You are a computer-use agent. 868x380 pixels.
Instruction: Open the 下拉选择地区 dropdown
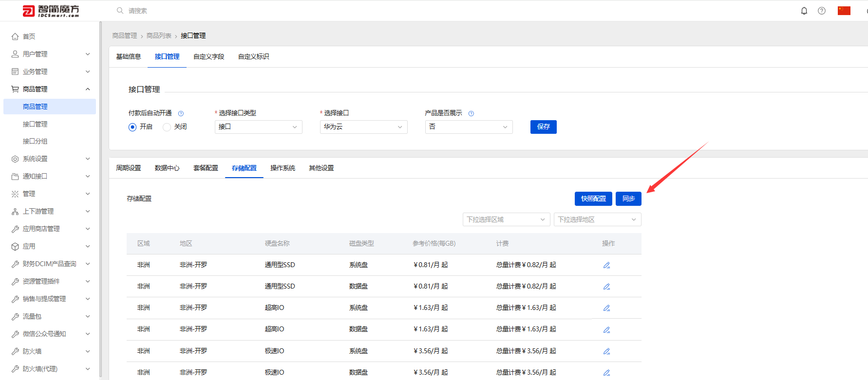coord(598,219)
